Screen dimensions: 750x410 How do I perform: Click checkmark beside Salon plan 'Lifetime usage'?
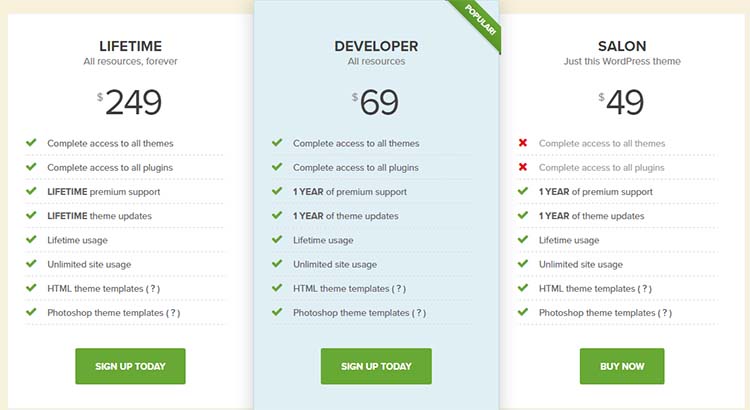tap(523, 239)
